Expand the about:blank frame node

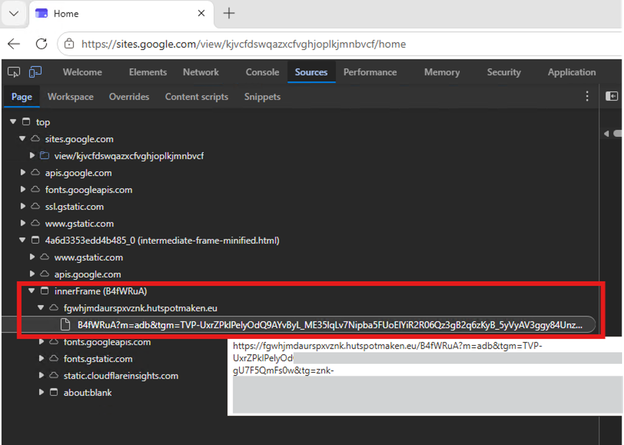(x=41, y=392)
